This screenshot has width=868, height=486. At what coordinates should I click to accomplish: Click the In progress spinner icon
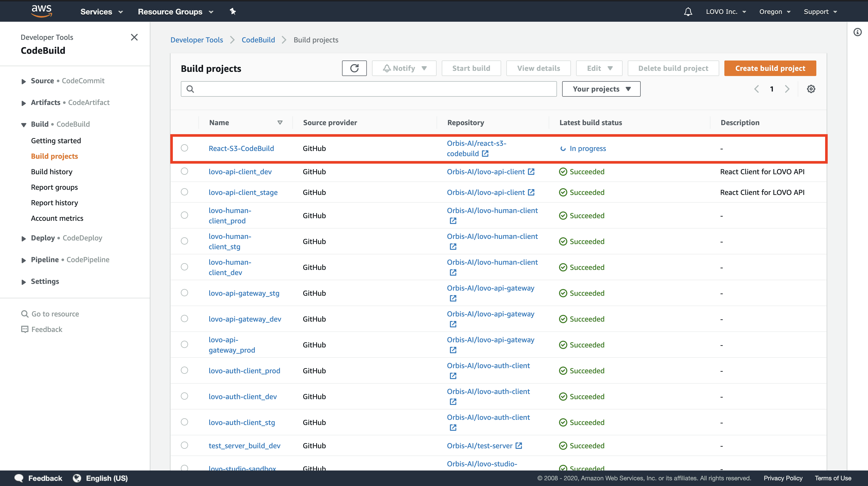tap(563, 148)
